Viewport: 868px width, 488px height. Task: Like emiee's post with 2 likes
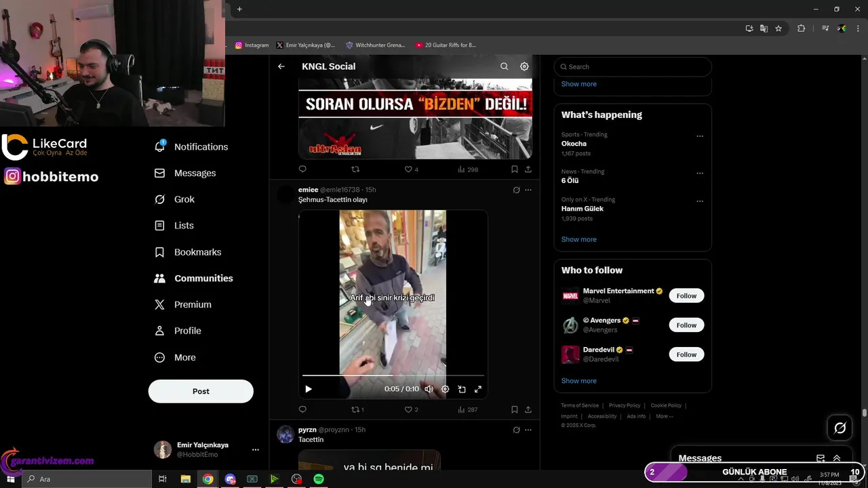pyautogui.click(x=412, y=409)
